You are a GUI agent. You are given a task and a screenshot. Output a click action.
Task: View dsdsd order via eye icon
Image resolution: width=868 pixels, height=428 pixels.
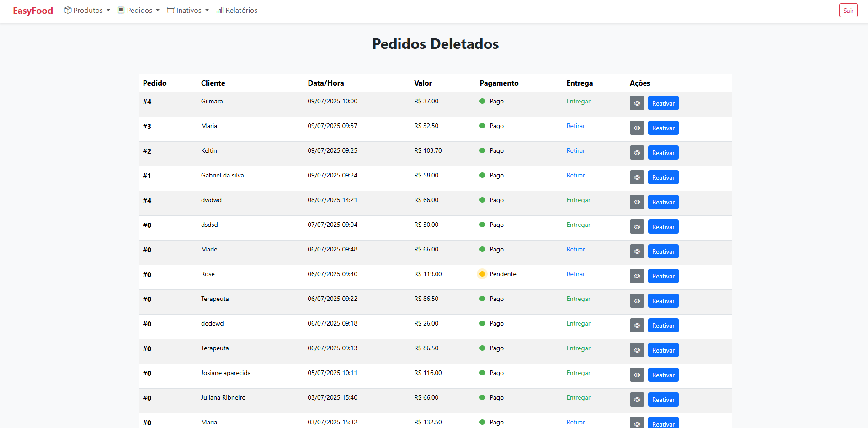pos(637,227)
